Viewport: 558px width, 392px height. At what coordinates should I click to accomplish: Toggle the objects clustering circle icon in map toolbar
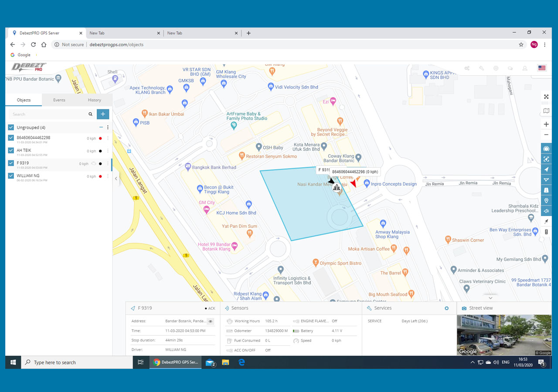click(x=546, y=149)
